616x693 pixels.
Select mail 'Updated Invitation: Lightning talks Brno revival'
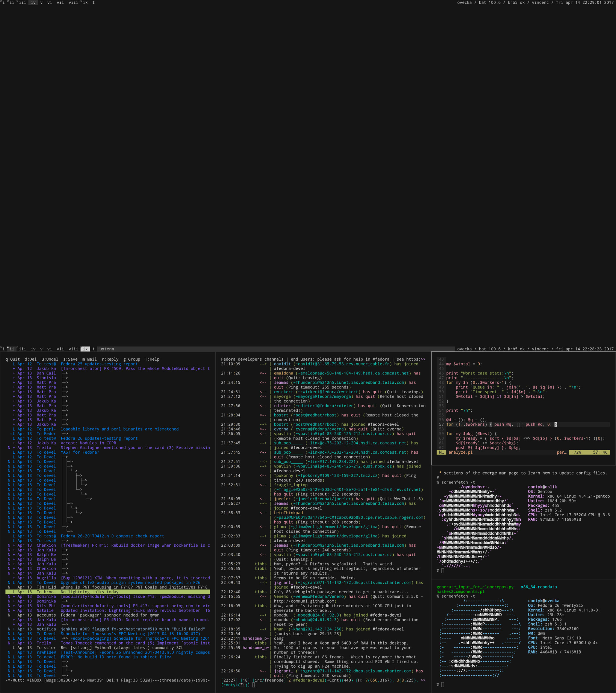[108, 610]
